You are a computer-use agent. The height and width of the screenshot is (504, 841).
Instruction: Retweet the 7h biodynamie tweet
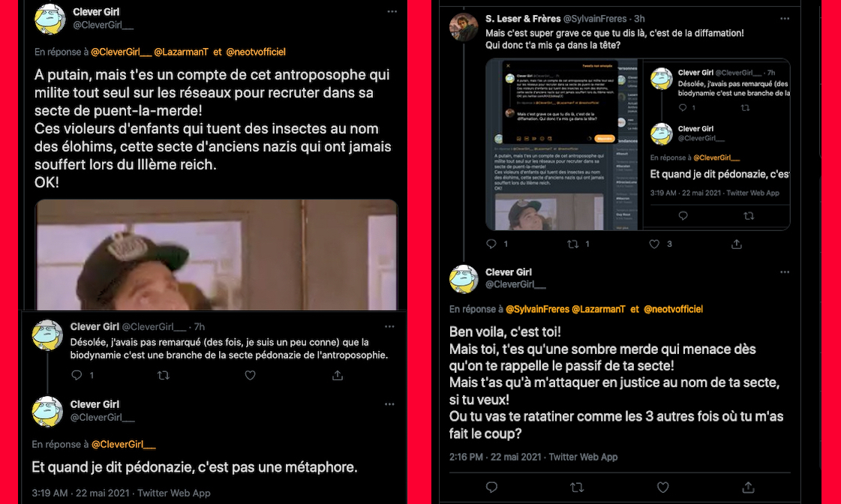164,375
